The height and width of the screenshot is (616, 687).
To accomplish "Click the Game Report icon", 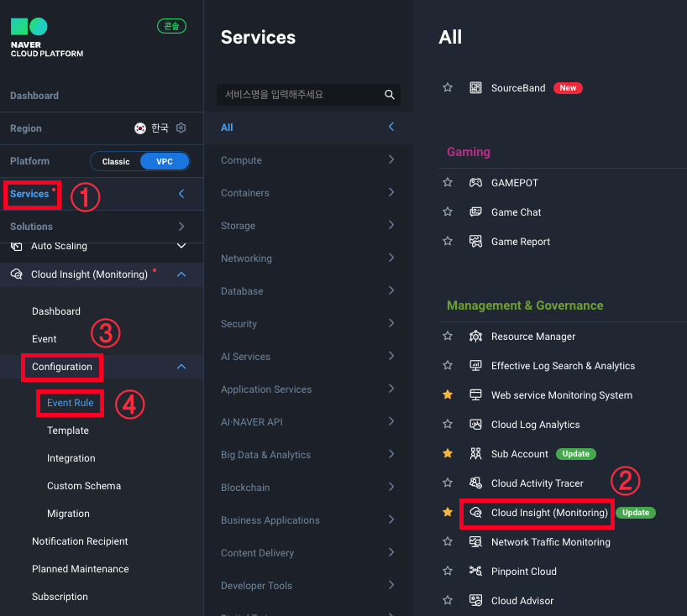I will point(475,241).
